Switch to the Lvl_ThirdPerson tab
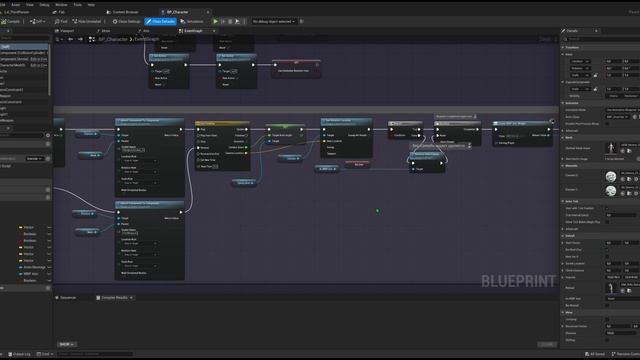This screenshot has width=640, height=360. point(16,12)
